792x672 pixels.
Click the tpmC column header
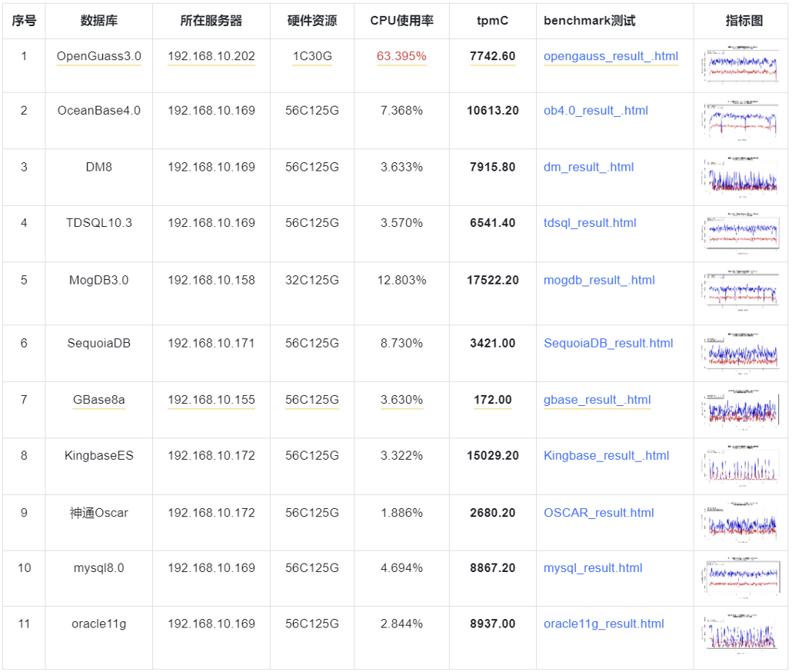[x=492, y=21]
